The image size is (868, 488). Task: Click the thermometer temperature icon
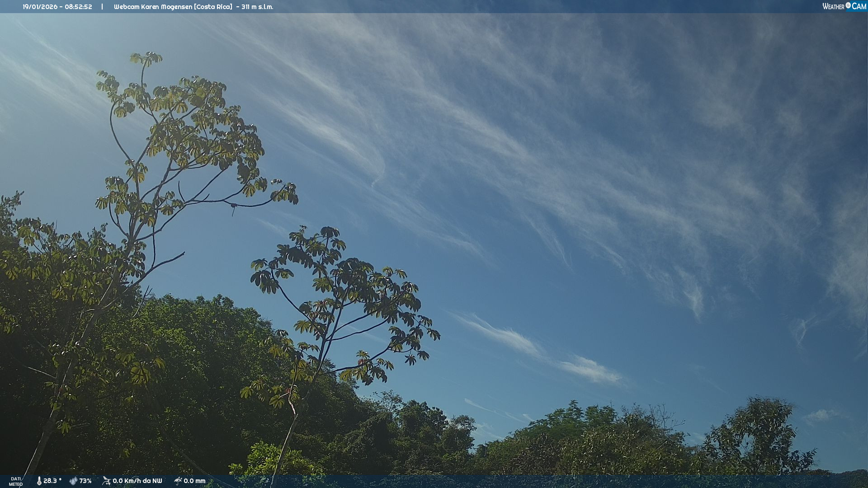click(x=39, y=481)
